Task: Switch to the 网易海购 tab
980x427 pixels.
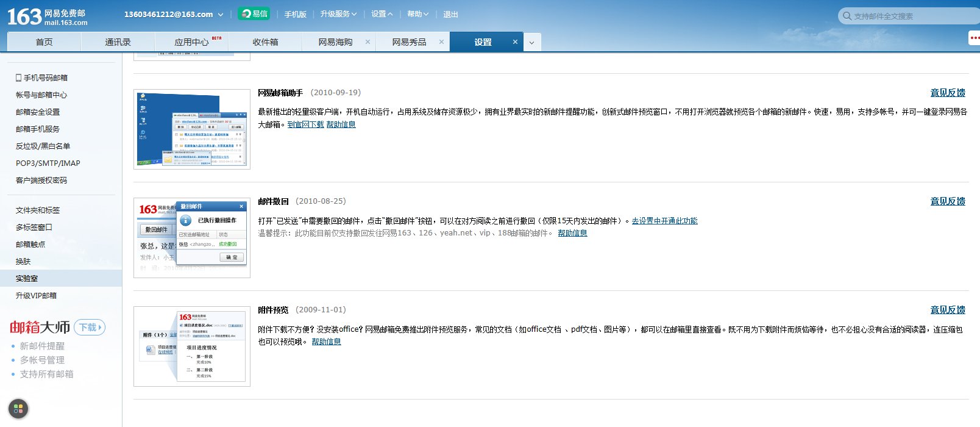Action: (x=335, y=42)
